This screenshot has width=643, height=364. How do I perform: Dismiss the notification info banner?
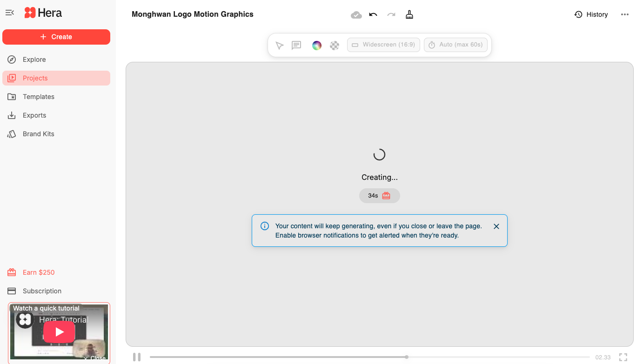pos(496,226)
